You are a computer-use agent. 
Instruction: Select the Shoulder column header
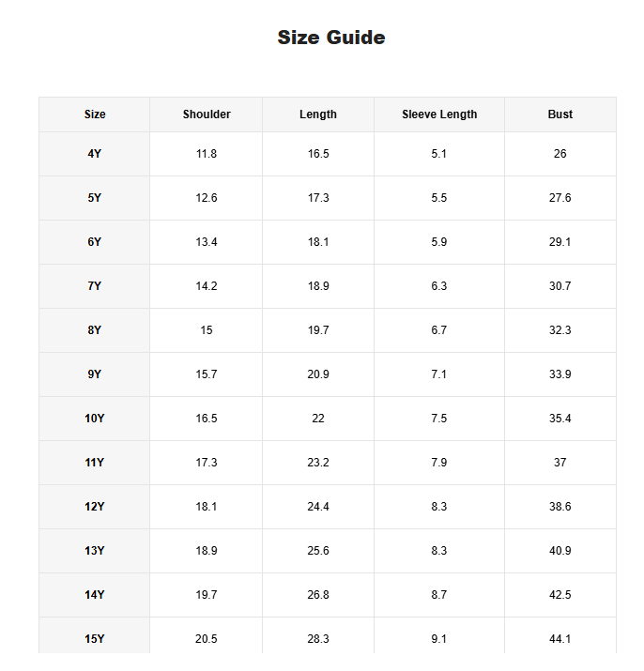(207, 114)
